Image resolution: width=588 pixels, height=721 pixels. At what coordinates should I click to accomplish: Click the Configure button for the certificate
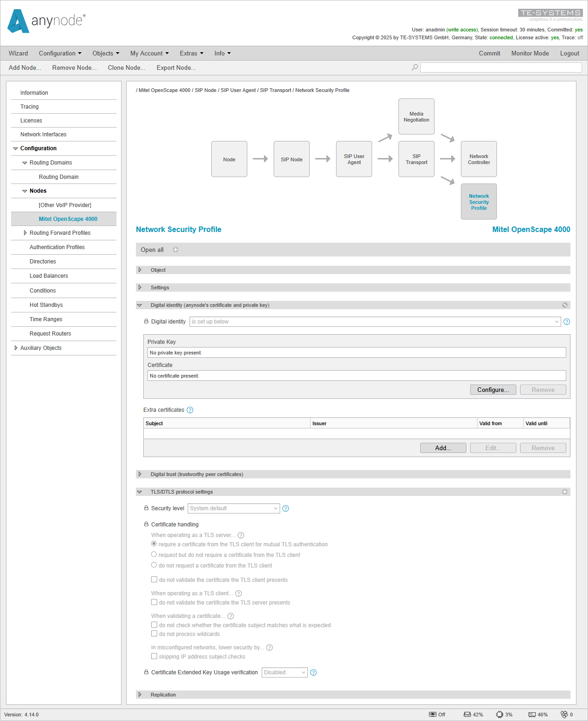point(493,390)
